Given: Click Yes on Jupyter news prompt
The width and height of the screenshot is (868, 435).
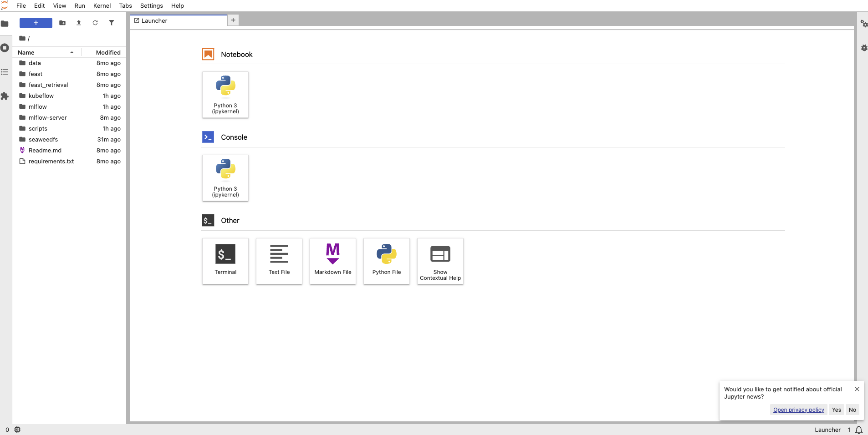Looking at the screenshot, I should 837,410.
